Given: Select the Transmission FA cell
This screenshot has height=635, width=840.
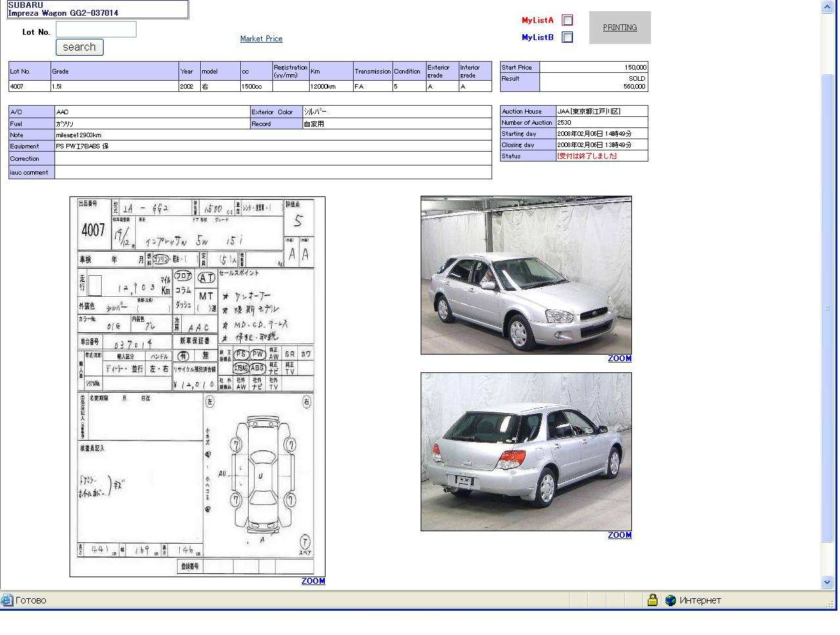Looking at the screenshot, I should [x=373, y=87].
